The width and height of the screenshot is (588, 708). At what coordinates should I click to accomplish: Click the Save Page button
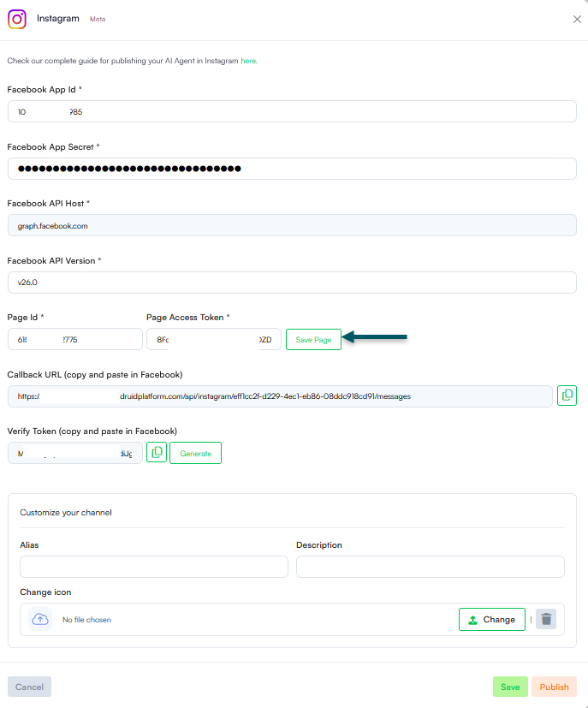click(x=313, y=340)
